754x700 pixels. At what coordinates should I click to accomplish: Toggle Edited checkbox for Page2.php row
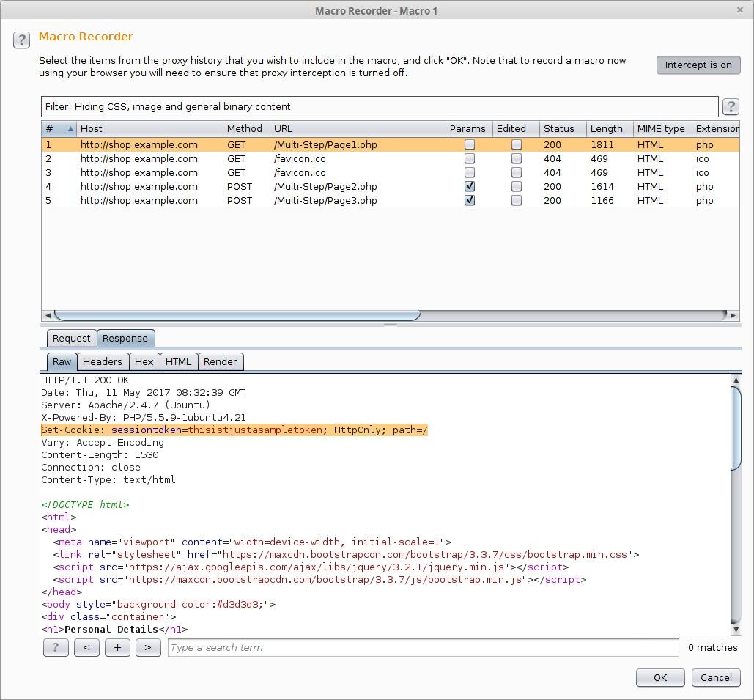[517, 186]
